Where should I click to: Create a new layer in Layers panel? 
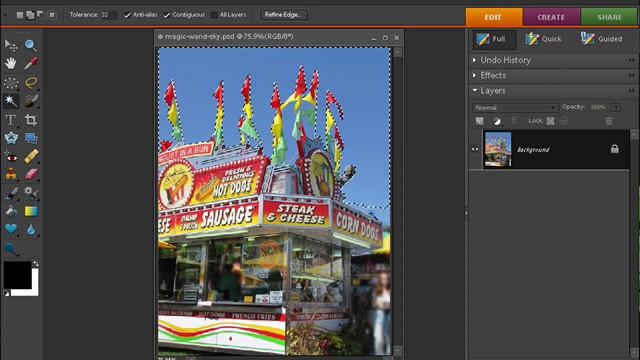pos(480,121)
